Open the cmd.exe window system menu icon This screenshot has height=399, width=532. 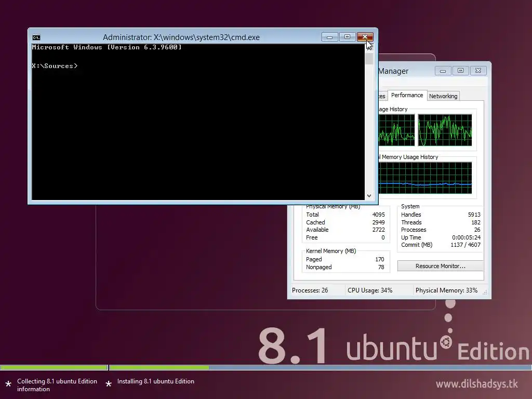pos(36,37)
